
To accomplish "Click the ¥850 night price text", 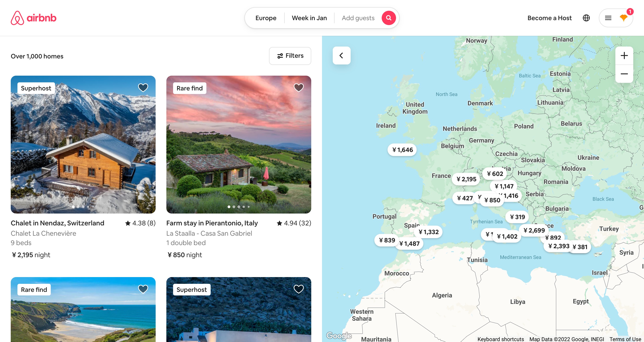I will pyautogui.click(x=184, y=255).
